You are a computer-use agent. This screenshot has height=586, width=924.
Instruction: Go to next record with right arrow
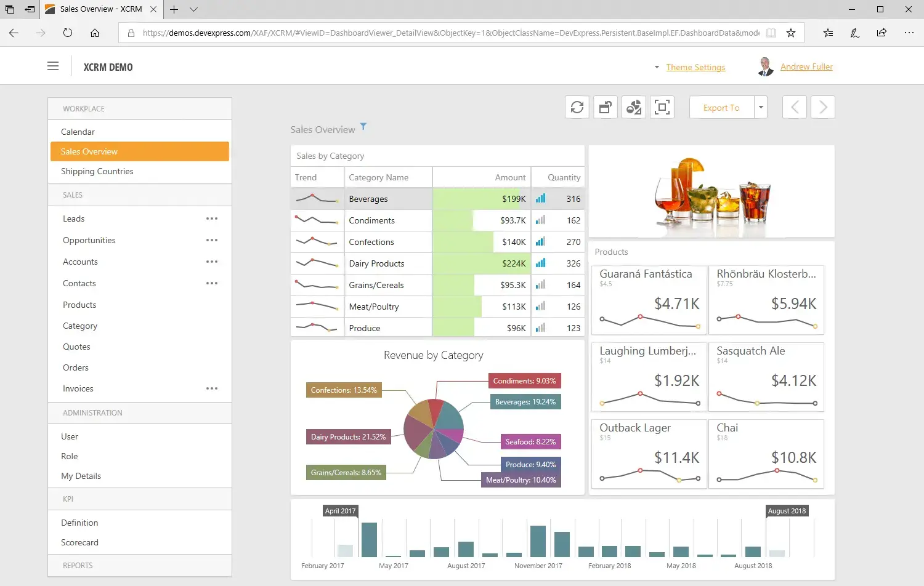coord(823,107)
